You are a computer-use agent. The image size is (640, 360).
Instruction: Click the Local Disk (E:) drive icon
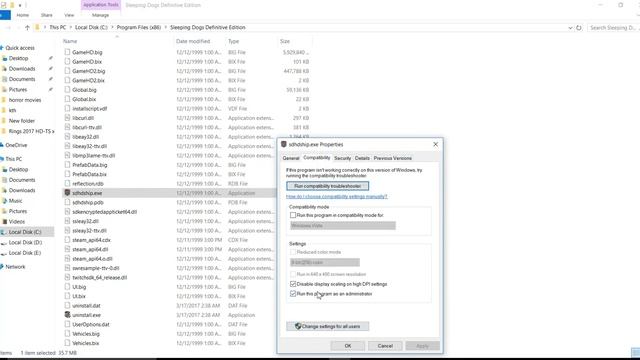[4, 253]
